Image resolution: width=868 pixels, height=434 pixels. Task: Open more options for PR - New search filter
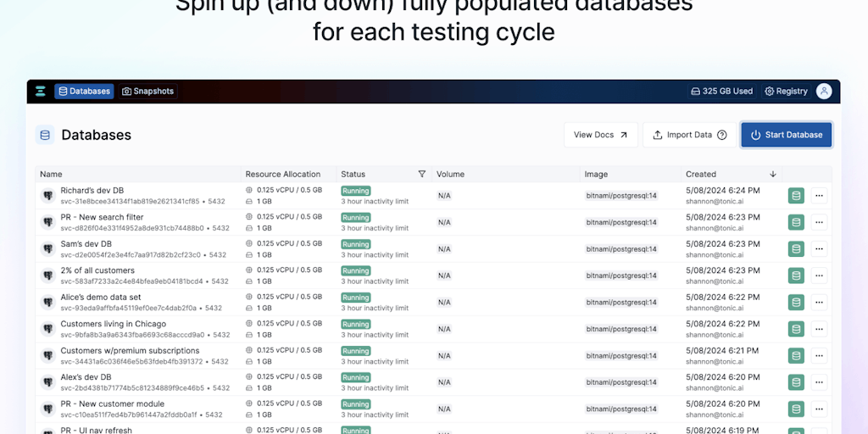819,222
